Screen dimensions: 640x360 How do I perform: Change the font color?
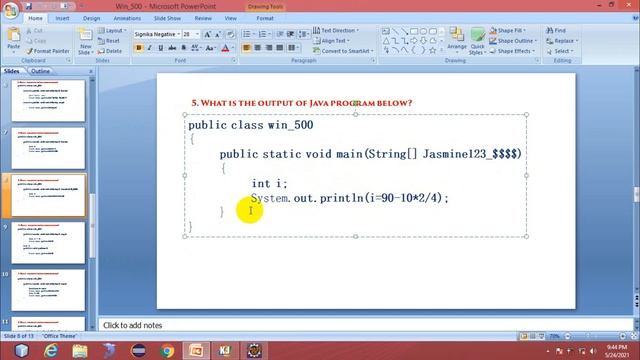[225, 48]
